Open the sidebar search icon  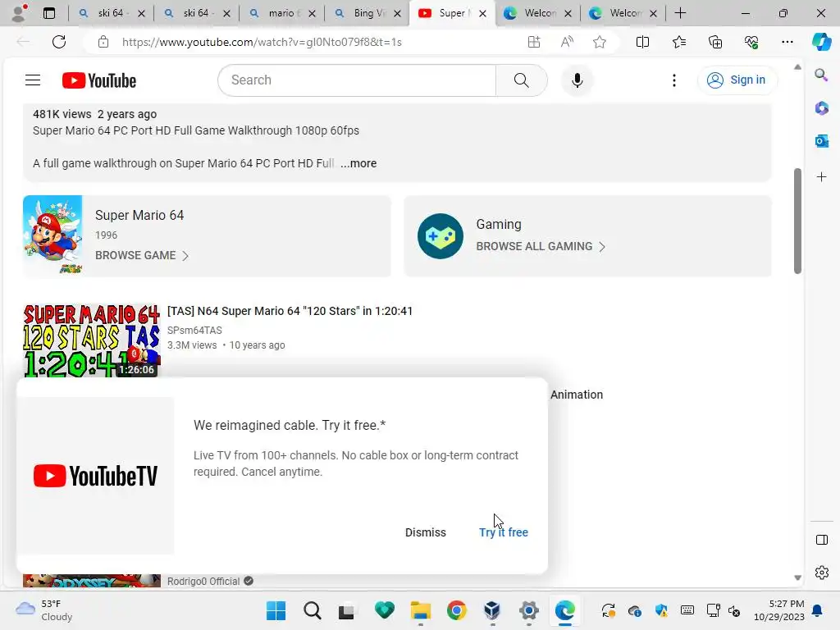pos(821,75)
